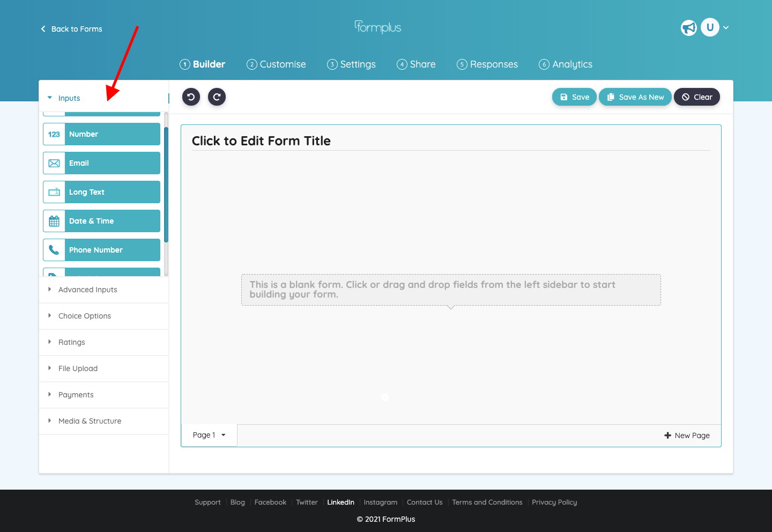Add a Date & Time field
The height and width of the screenshot is (532, 772).
pyautogui.click(x=101, y=221)
